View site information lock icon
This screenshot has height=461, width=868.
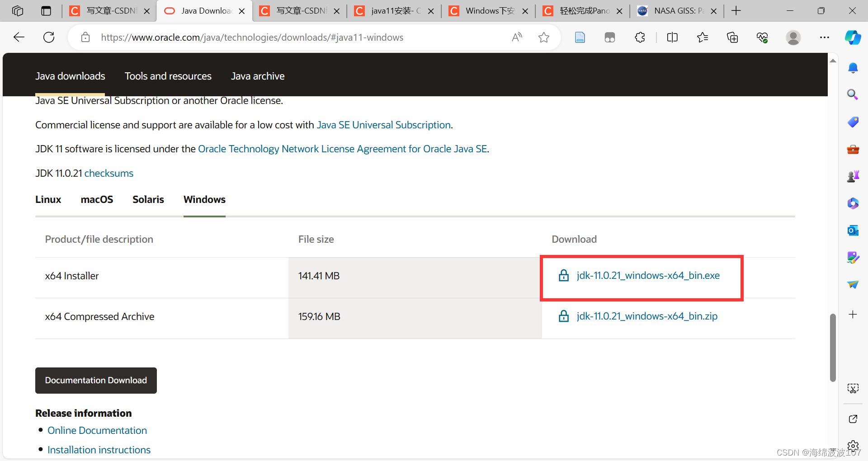[x=85, y=37]
